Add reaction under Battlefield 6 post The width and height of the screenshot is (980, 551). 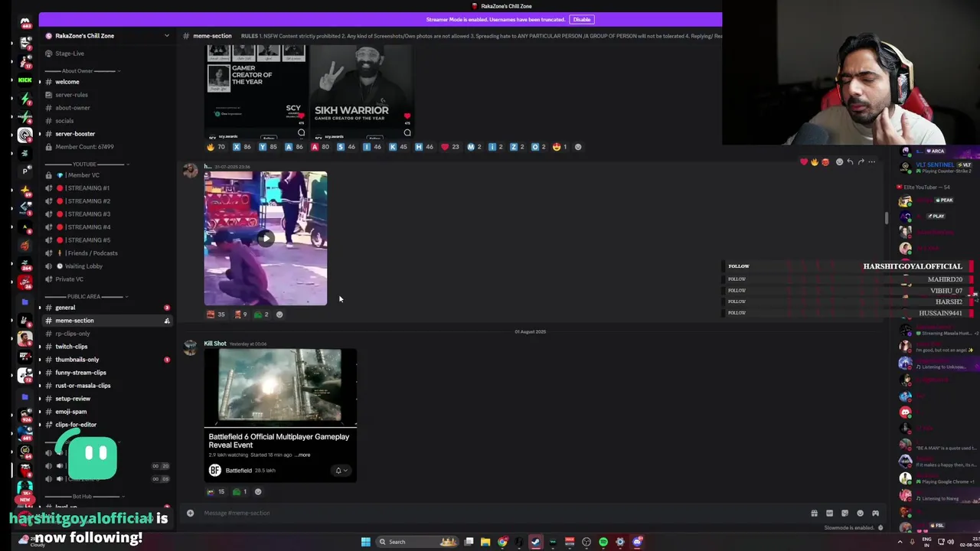click(258, 492)
